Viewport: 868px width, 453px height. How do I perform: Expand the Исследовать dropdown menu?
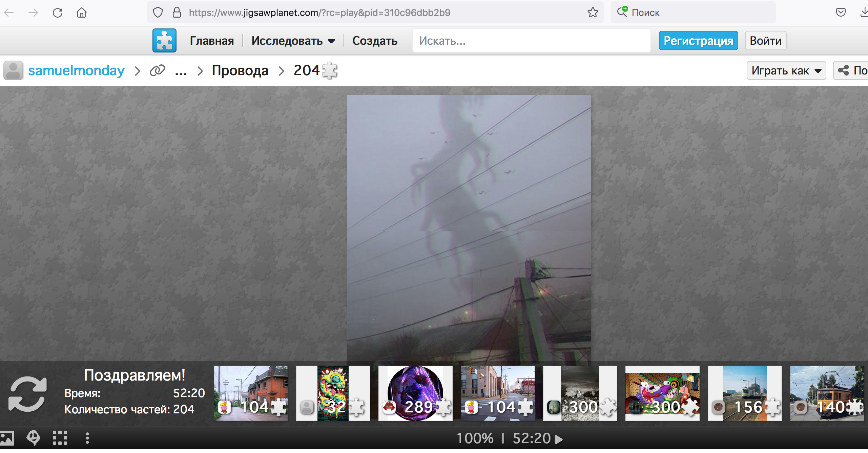point(293,41)
